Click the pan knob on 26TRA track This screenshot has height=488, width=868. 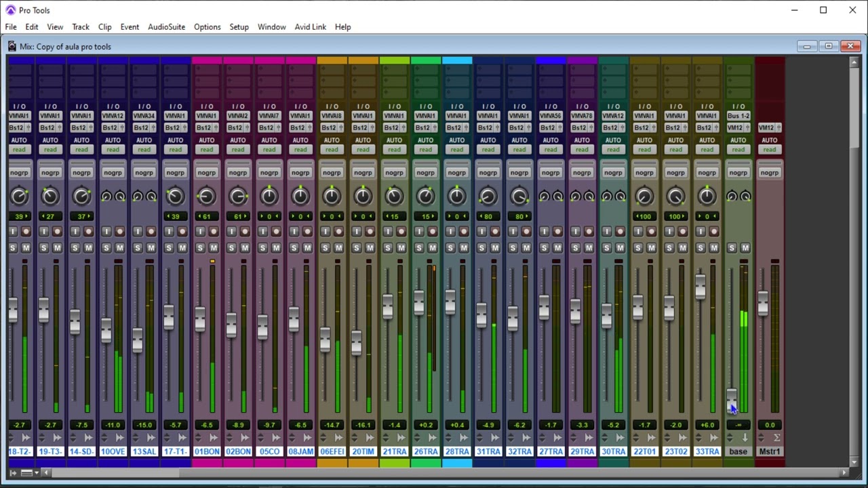tap(425, 197)
